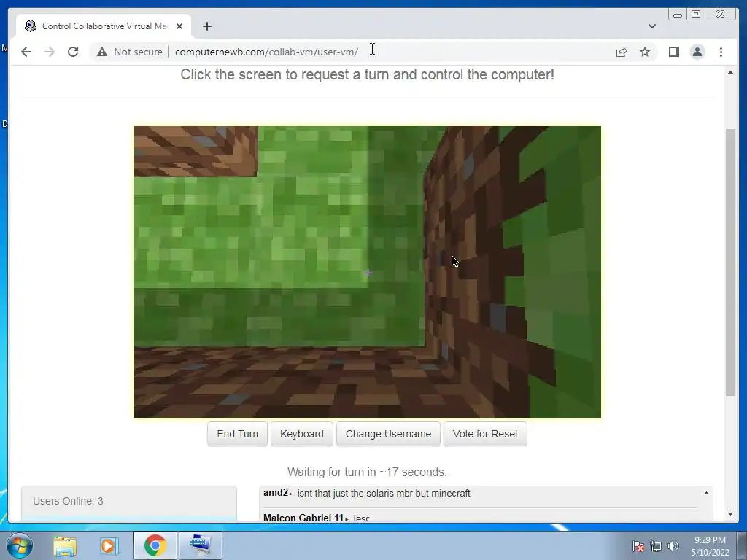The image size is (747, 560).
Task: Click the page scrollbar up arrow
Action: click(730, 72)
